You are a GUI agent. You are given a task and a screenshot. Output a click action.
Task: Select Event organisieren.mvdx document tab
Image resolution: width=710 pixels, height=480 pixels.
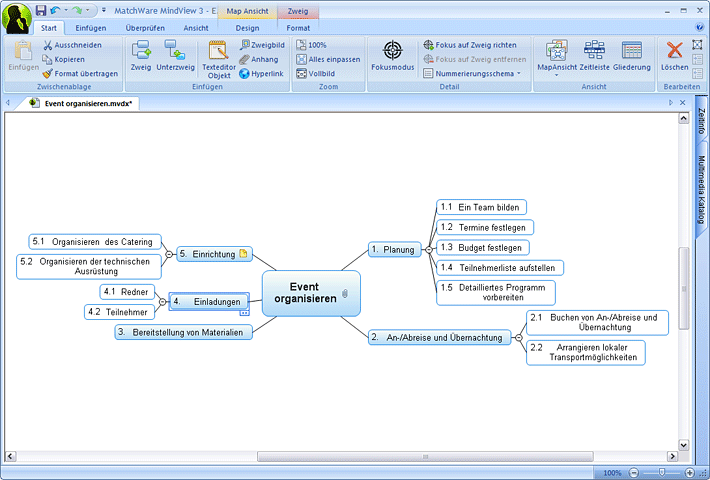(82, 103)
